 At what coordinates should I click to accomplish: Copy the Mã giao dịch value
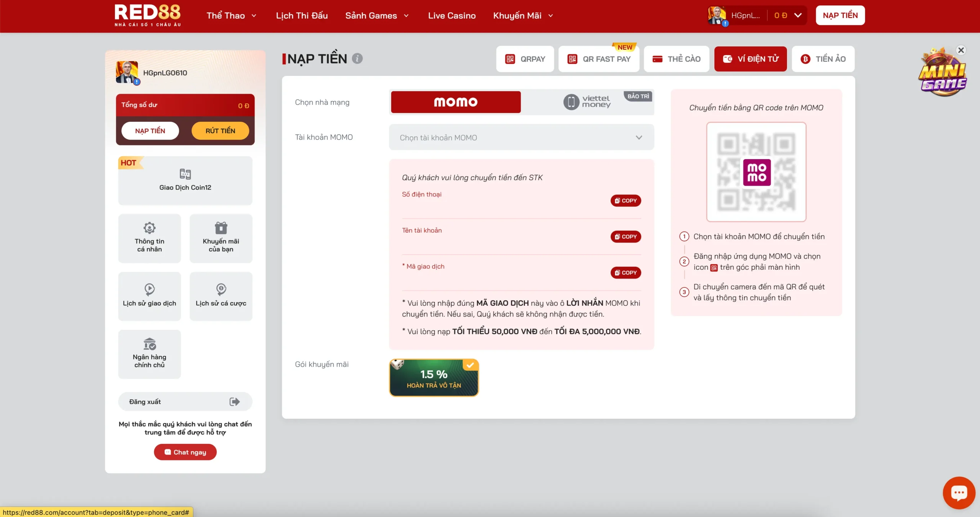click(x=626, y=272)
